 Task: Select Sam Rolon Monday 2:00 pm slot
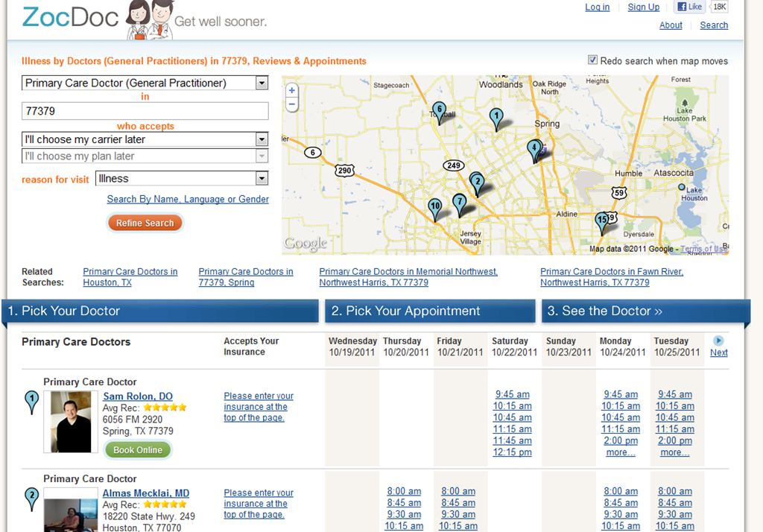coord(621,440)
